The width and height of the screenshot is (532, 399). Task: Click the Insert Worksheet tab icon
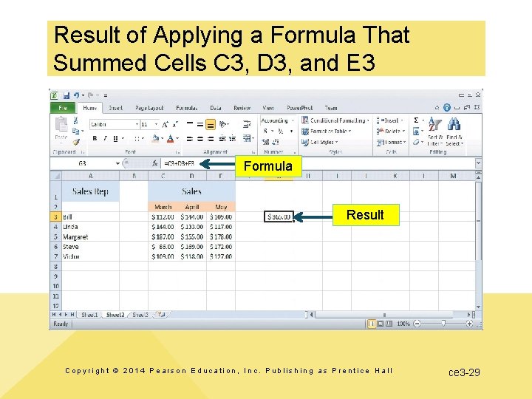pos(162,315)
